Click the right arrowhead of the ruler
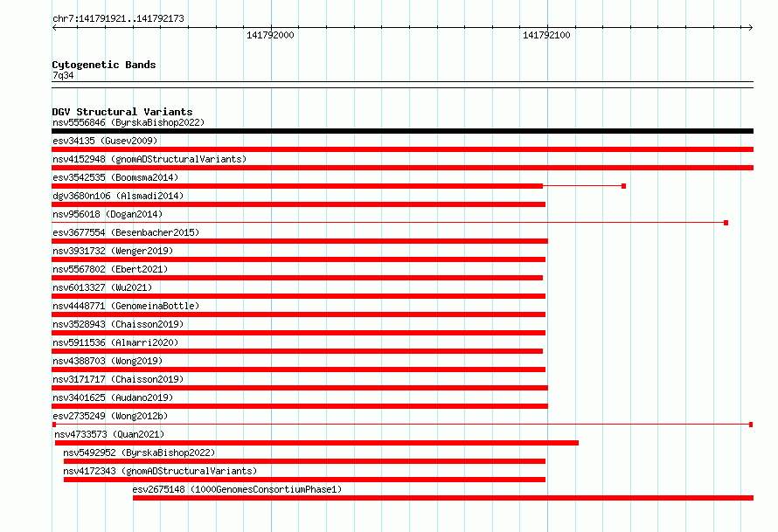 click(x=751, y=28)
